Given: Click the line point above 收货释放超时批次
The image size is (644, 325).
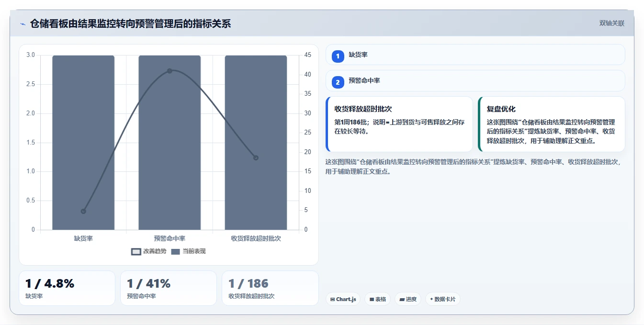Looking at the screenshot, I should tap(256, 157).
